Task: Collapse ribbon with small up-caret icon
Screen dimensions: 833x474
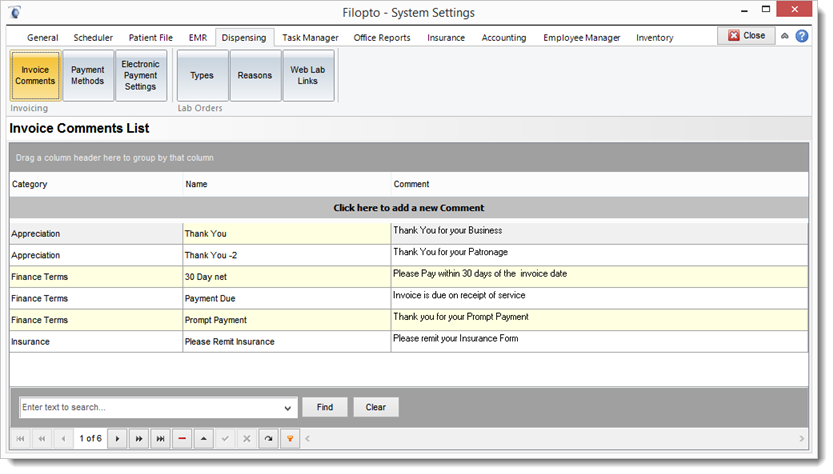Action: pyautogui.click(x=785, y=36)
